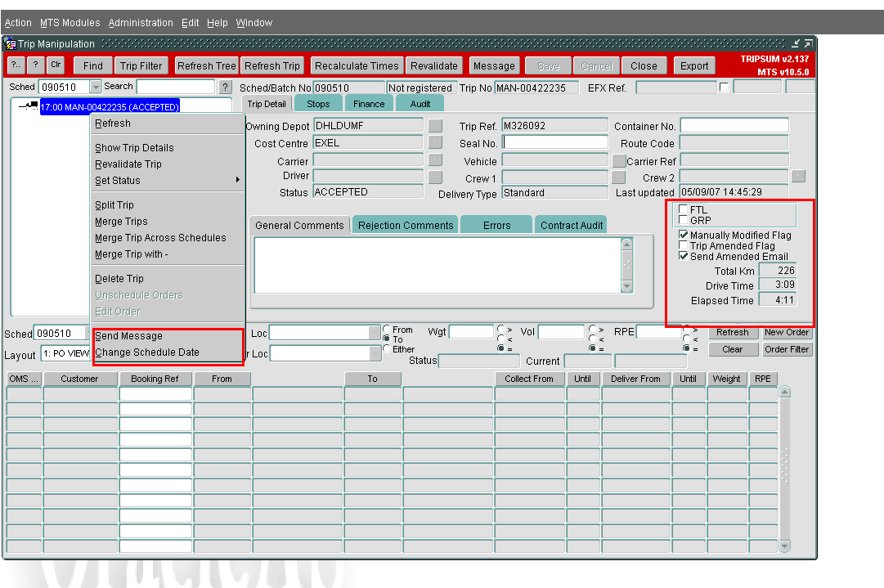Select the From radio button
Viewport: 884px width, 588px height.
click(387, 330)
